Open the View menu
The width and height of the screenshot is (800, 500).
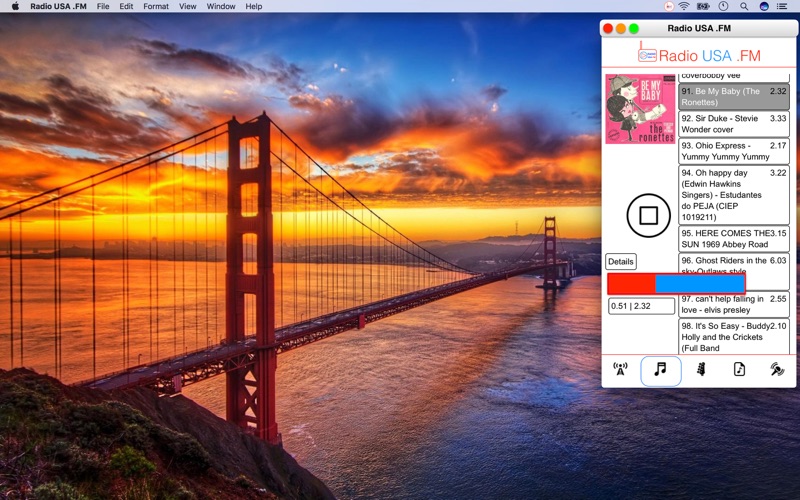pos(187,6)
